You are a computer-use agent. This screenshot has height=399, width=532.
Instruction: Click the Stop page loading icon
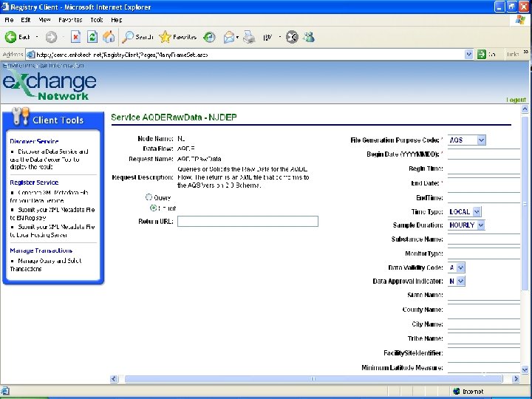[x=75, y=37]
